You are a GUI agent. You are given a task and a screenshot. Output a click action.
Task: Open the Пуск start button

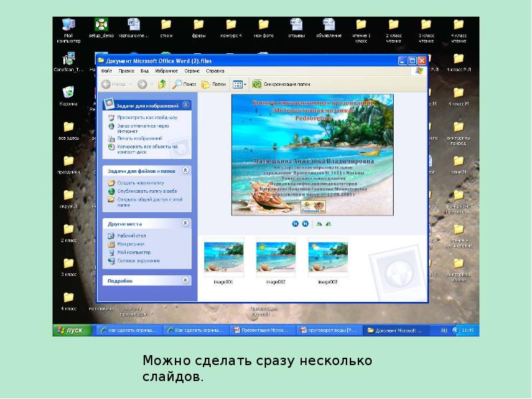(70, 331)
